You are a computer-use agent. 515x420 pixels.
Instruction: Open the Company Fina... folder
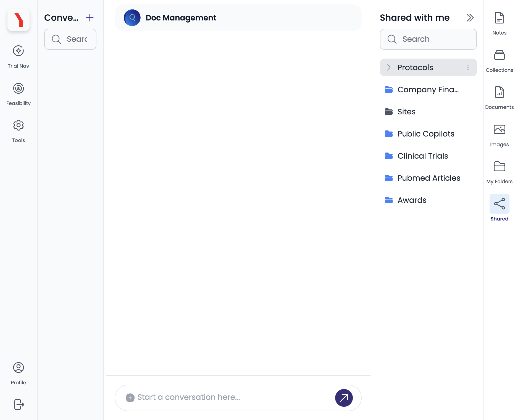click(428, 90)
